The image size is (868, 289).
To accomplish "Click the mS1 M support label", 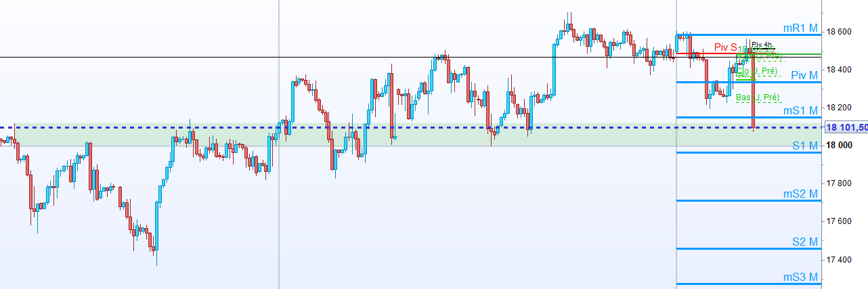I will [x=802, y=110].
